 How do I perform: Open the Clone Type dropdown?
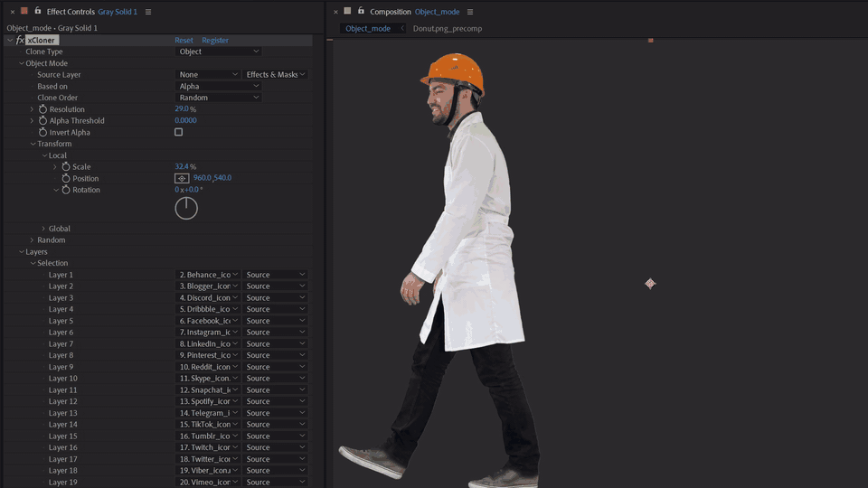click(218, 52)
